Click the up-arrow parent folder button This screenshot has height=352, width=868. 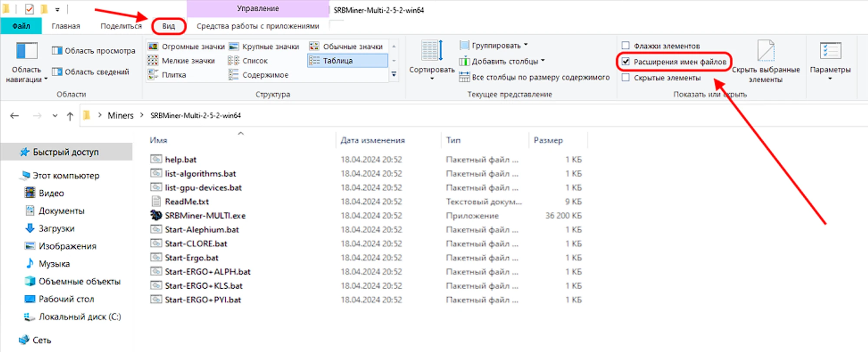pyautogui.click(x=70, y=116)
